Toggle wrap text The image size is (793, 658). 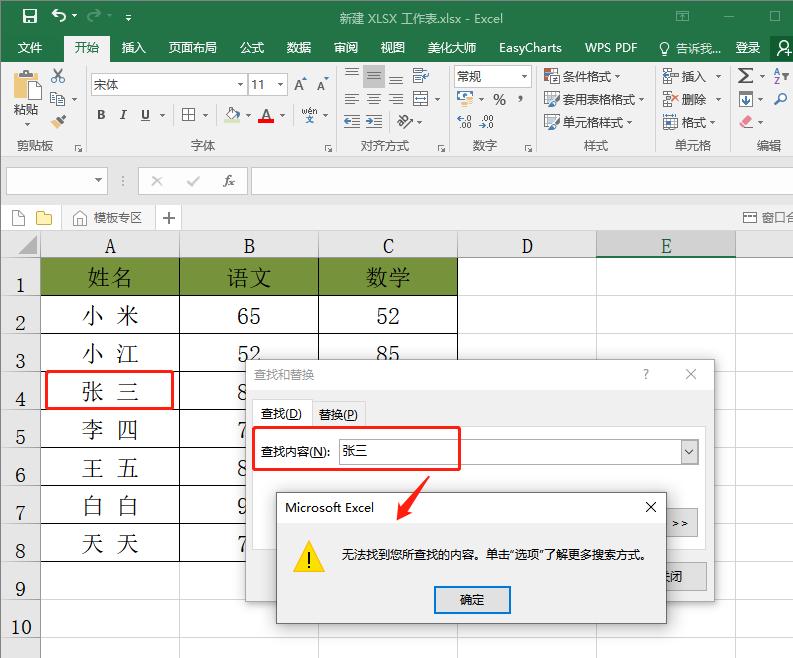point(421,76)
